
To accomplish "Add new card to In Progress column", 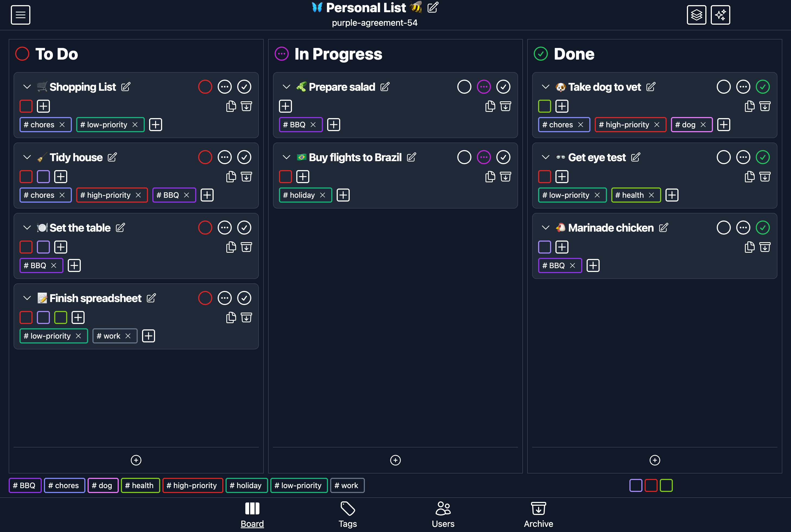I will click(x=395, y=460).
